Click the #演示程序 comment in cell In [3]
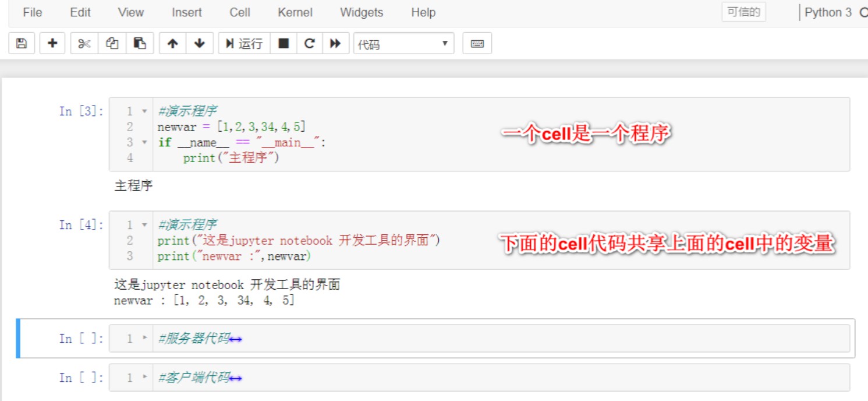868x401 pixels. coord(187,111)
